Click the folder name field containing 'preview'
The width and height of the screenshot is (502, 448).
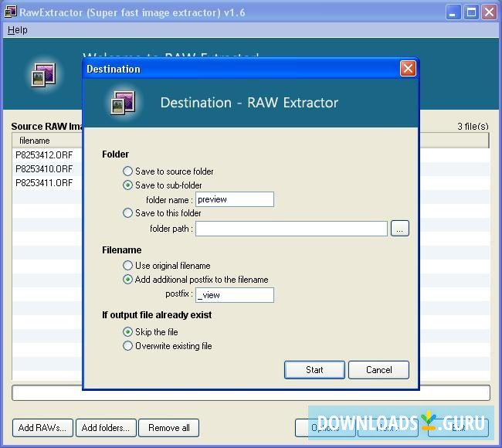pyautogui.click(x=235, y=199)
